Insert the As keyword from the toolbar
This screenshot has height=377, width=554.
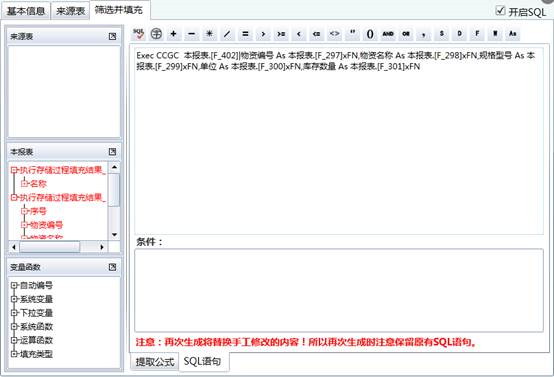[x=513, y=34]
